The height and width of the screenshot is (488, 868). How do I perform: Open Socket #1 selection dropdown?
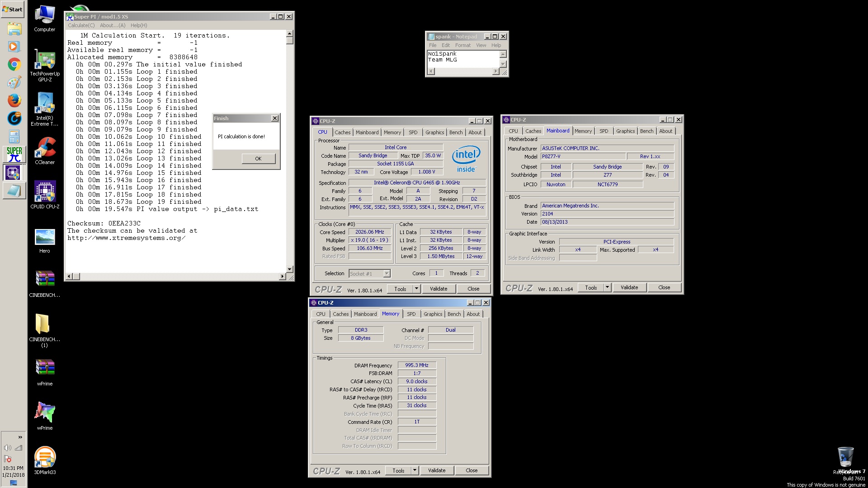(387, 273)
